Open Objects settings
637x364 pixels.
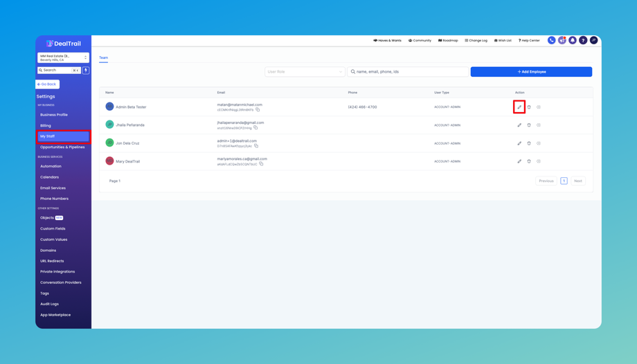[51, 218]
